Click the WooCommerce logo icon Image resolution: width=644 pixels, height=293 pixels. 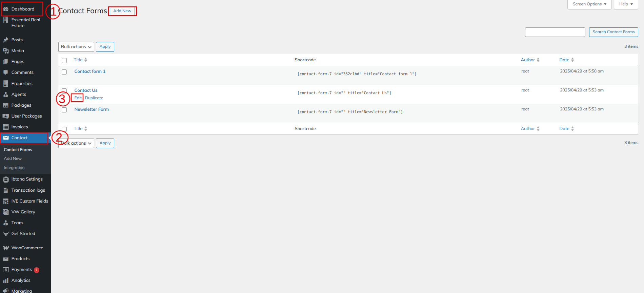[x=6, y=248]
